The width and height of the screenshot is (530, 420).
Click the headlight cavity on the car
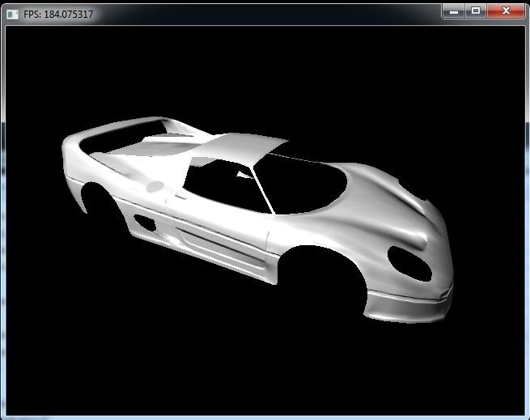409,263
